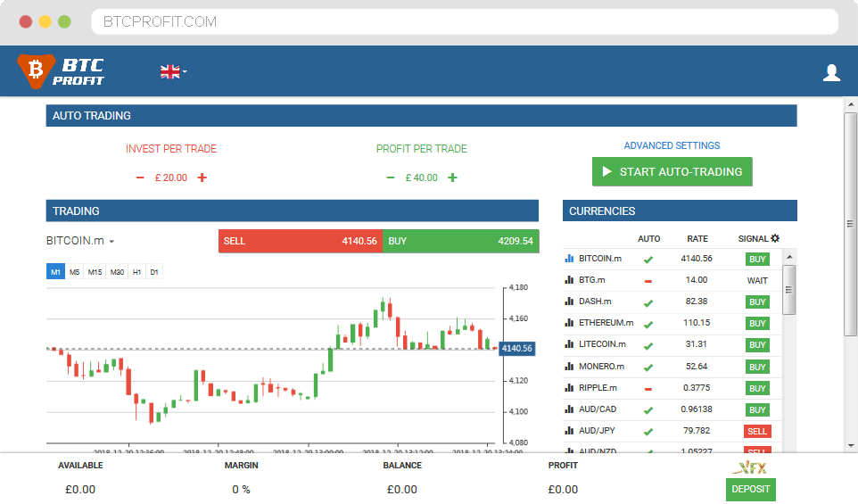Open the Advanced Settings link
This screenshot has height=504, width=858.
click(672, 145)
